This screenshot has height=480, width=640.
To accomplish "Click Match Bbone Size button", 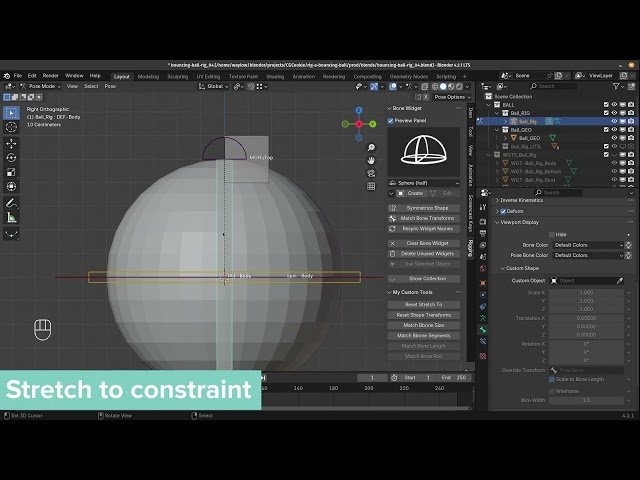I will 424,325.
